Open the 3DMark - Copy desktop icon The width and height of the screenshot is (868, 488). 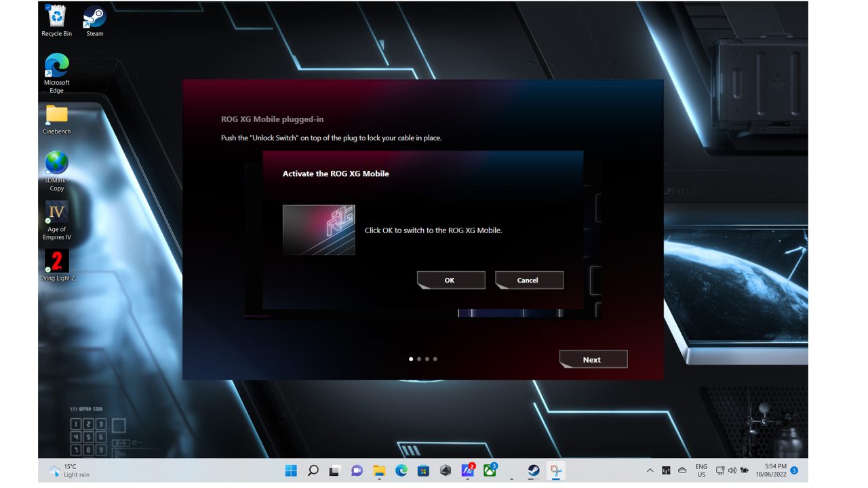click(57, 171)
